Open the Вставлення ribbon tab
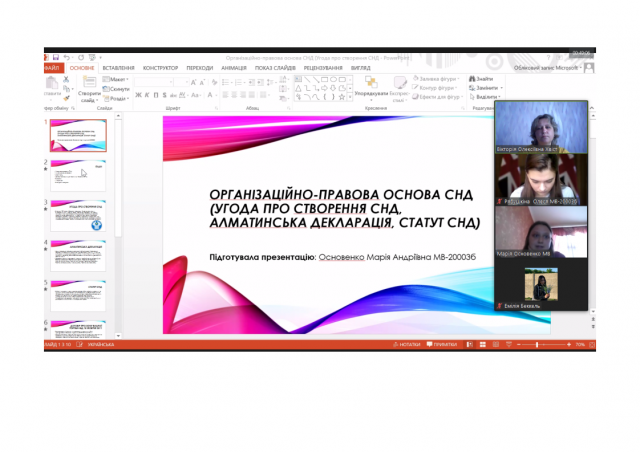Screen dimensions: 640x452 coord(119,68)
